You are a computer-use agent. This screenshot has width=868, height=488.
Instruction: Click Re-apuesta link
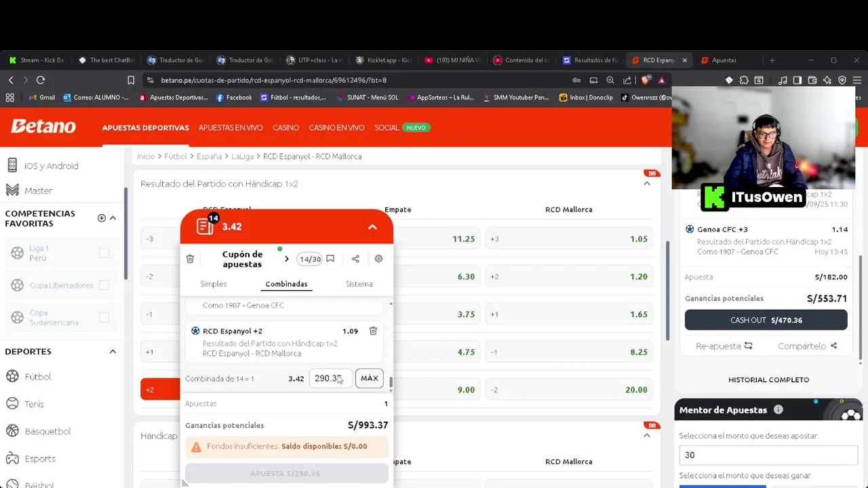724,346
